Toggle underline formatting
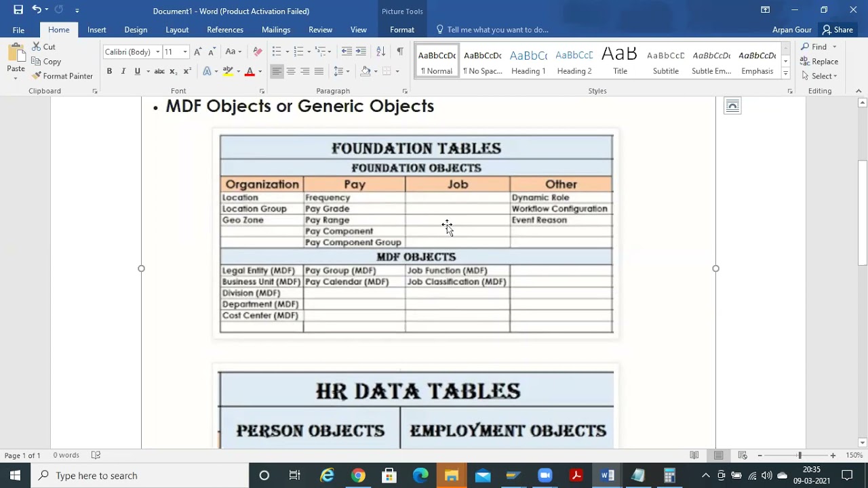 pyautogui.click(x=138, y=71)
